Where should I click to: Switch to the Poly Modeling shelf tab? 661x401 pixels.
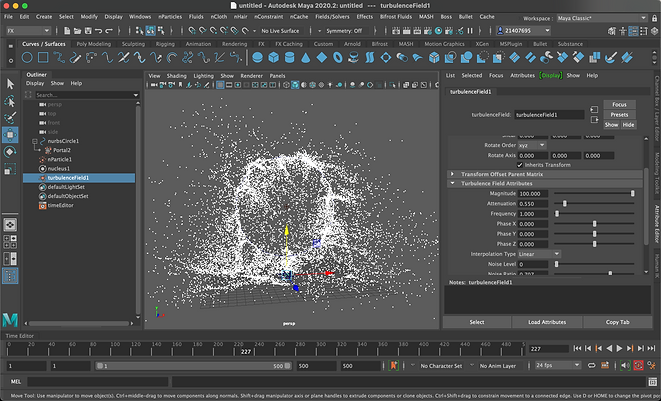[x=94, y=44]
